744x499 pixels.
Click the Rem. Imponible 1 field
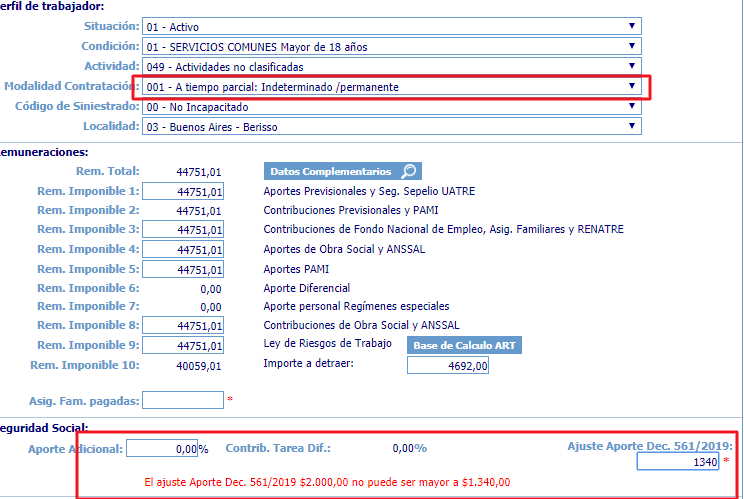tap(183, 191)
